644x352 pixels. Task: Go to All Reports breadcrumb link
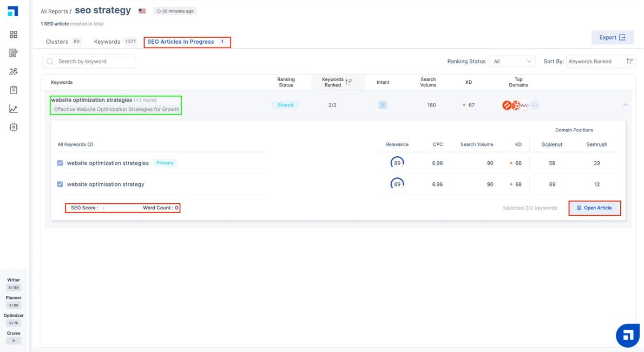click(x=54, y=11)
